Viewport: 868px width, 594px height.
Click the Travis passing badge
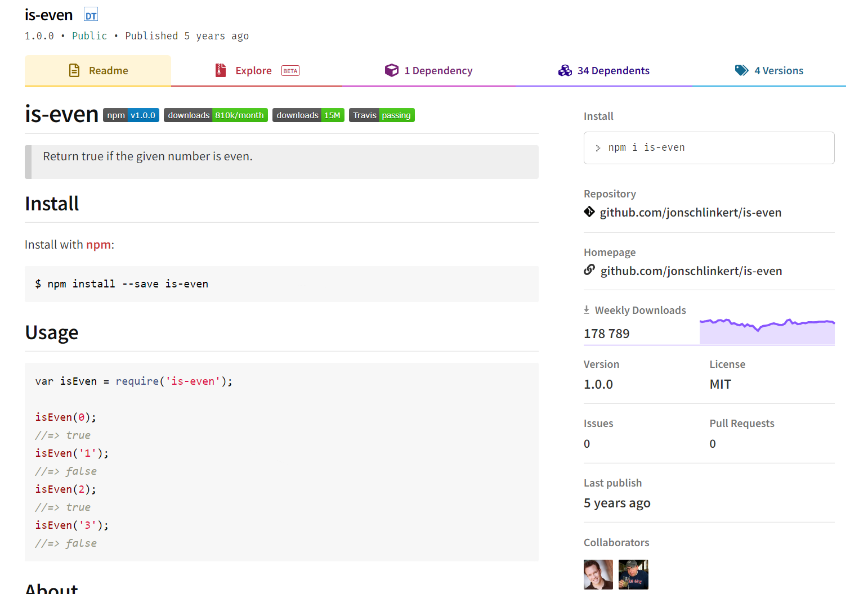click(382, 115)
